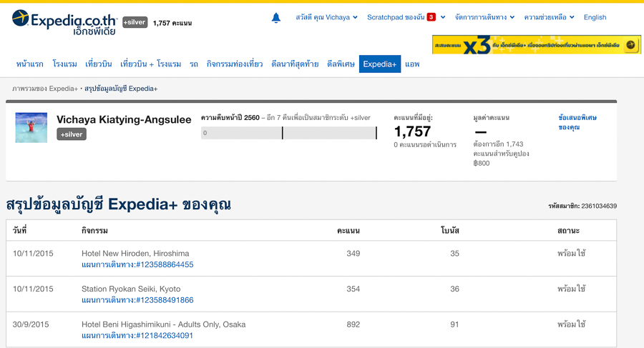Switch language to English

coord(595,17)
